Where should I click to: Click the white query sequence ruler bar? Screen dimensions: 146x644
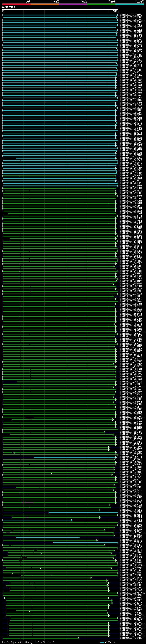tap(60, 10)
